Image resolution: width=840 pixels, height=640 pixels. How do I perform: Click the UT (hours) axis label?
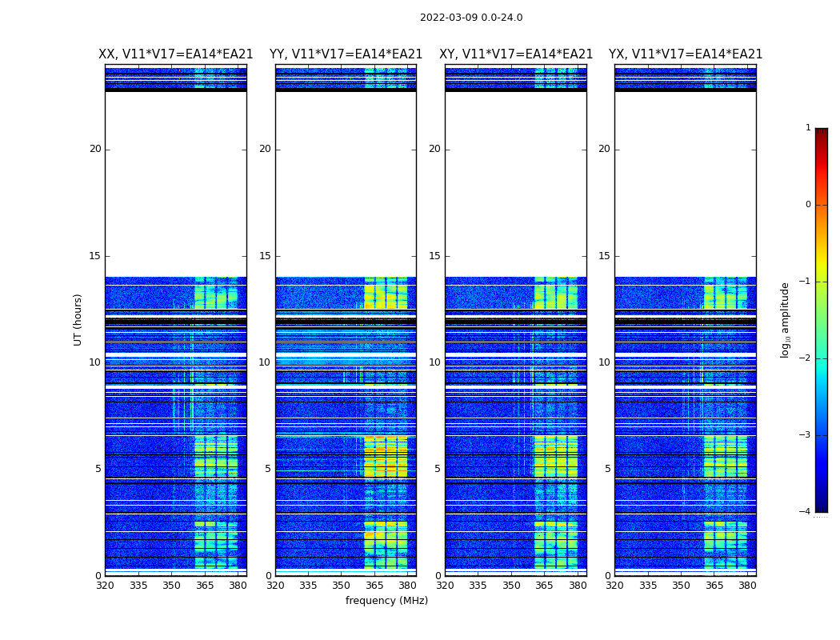[78, 320]
